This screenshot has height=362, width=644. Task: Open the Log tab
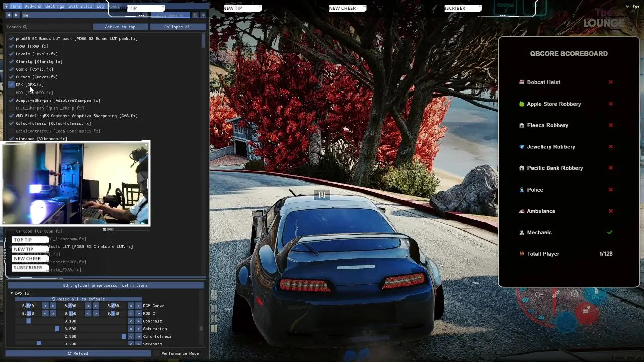(100, 6)
